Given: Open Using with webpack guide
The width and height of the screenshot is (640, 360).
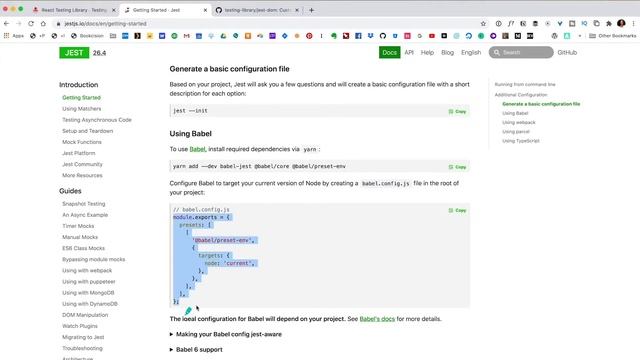Looking at the screenshot, I should (x=87, y=270).
